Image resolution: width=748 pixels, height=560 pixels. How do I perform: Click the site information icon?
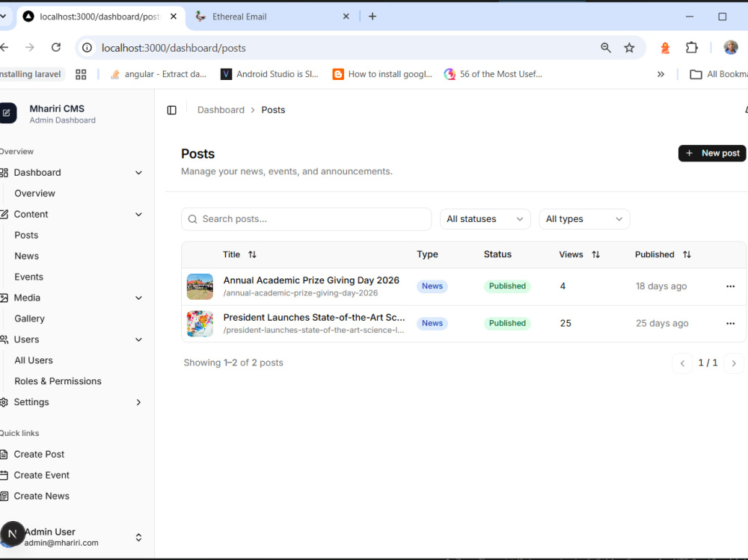[87, 48]
